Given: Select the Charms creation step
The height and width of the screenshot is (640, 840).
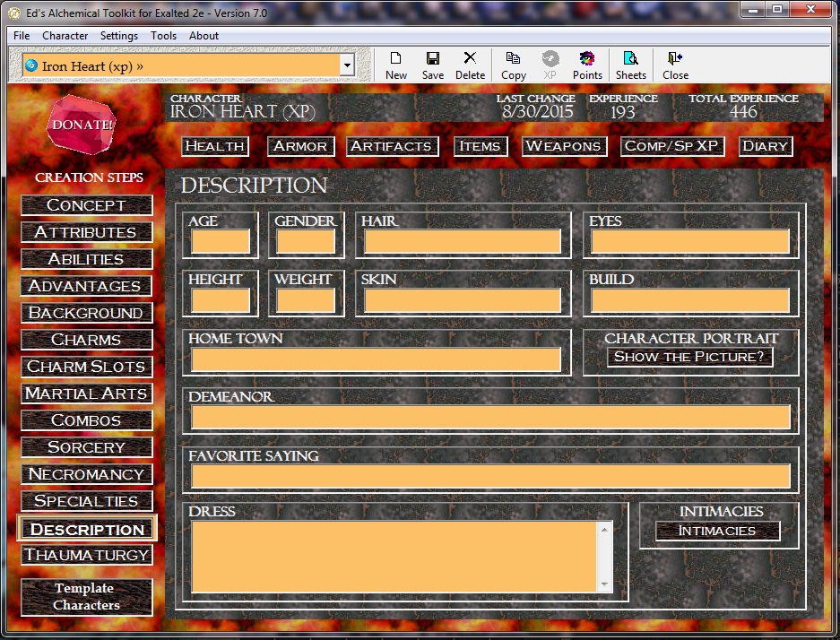Looking at the screenshot, I should tap(87, 340).
